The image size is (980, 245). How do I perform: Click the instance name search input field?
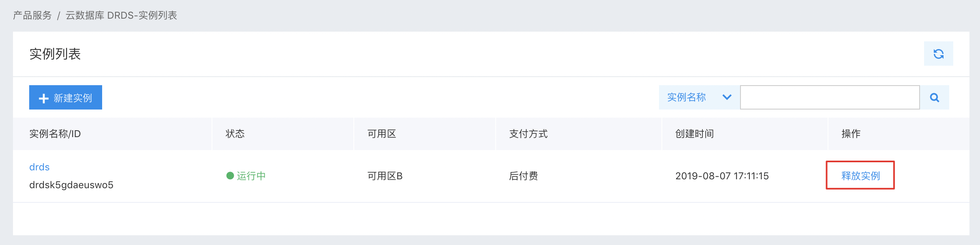[830, 97]
